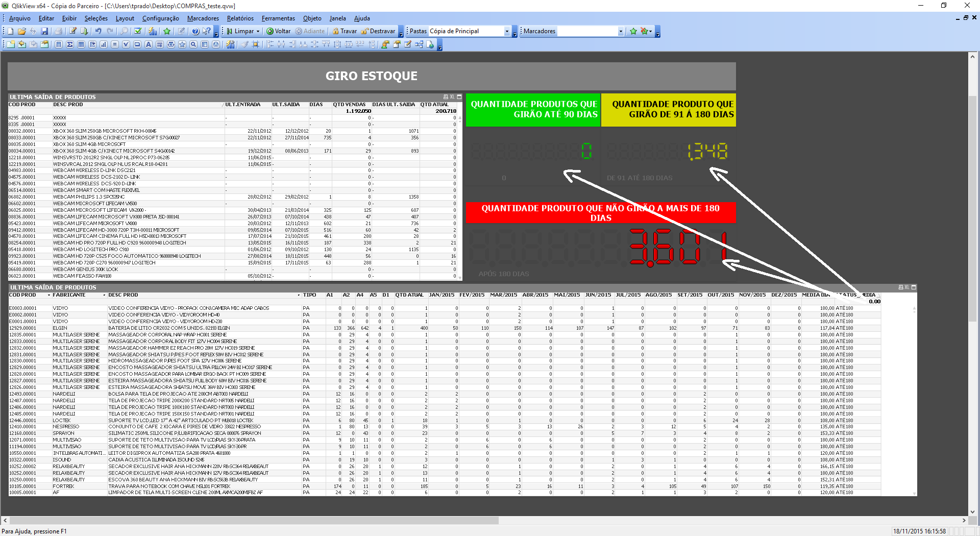Open Help topics via the question mark icon
Screen dimensions: 980x536
pos(195,31)
